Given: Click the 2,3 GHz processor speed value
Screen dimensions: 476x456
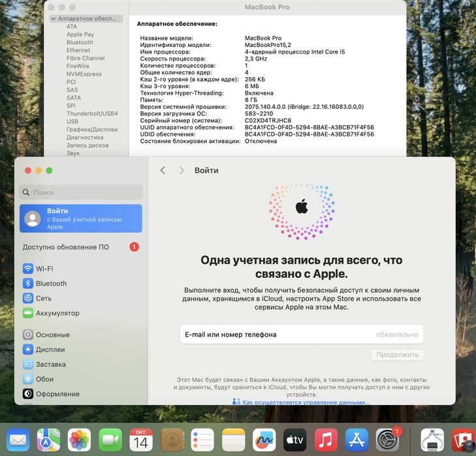Looking at the screenshot, I should coord(256,59).
